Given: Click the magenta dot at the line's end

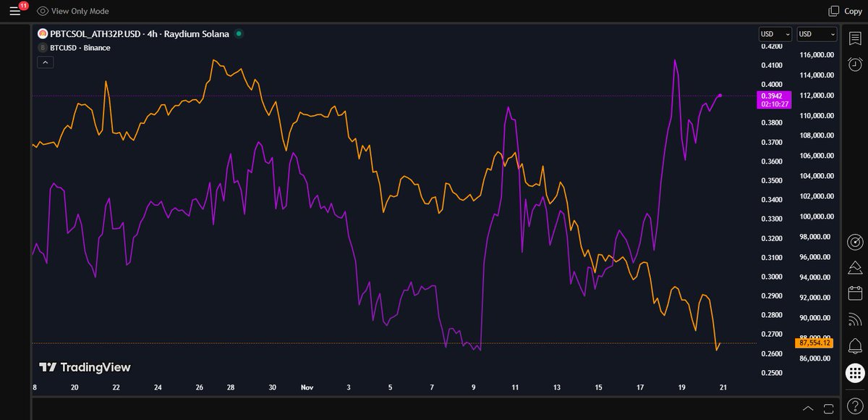Looking at the screenshot, I should point(720,96).
